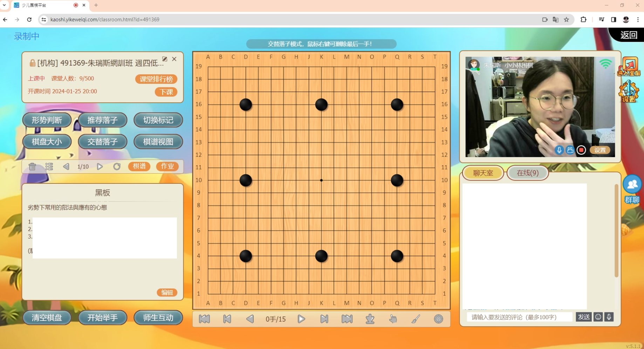
Task: Select the pointing hand tool
Action: click(393, 319)
